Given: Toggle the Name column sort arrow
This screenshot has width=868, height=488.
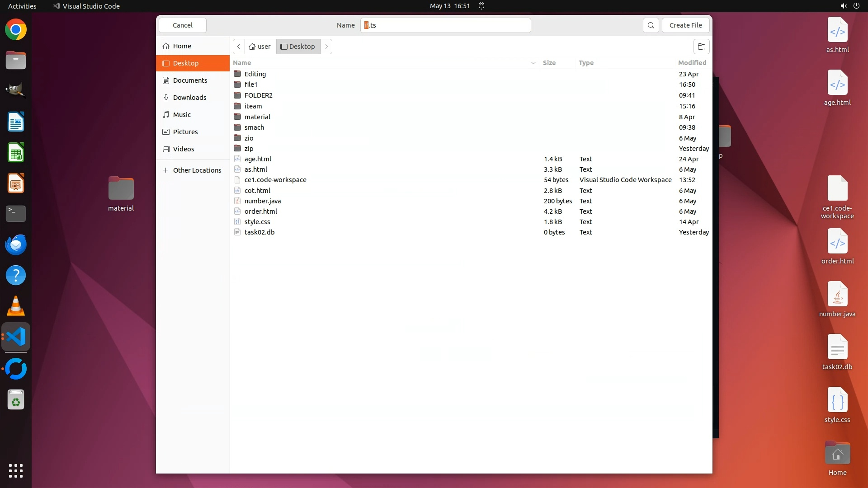Looking at the screenshot, I should point(533,63).
